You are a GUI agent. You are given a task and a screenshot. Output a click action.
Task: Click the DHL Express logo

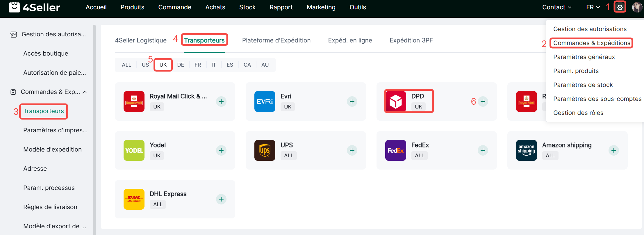(134, 199)
